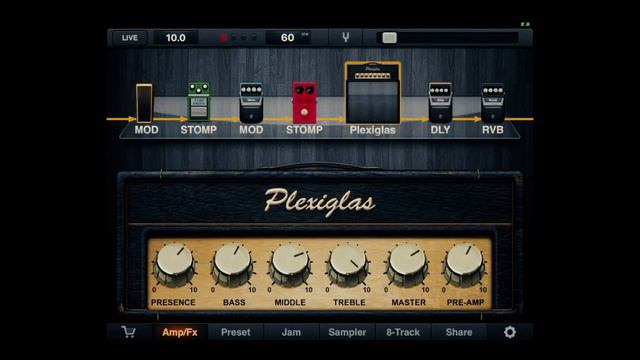The image size is (640, 360).
Task: Click the Plexiglas label under chain amp
Action: 373,130
